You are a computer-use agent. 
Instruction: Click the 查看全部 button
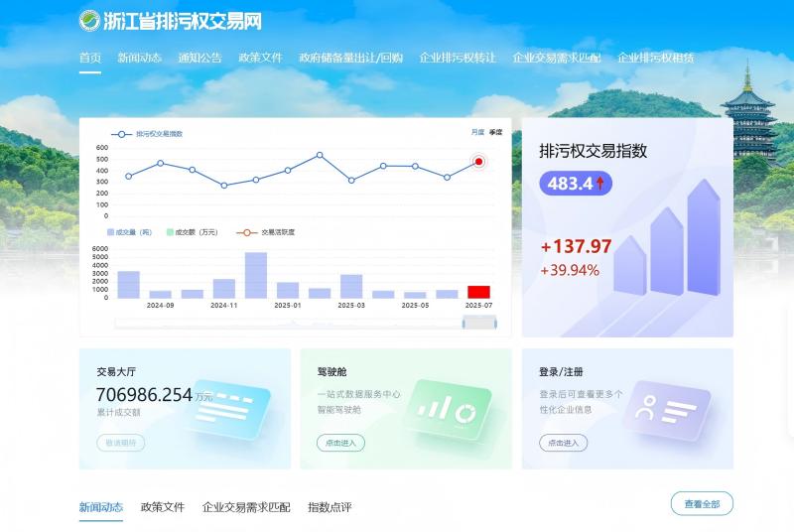tap(702, 504)
